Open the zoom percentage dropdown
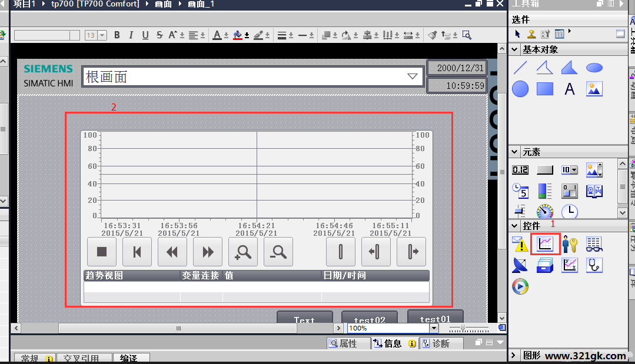This screenshot has height=364, width=635. pyautogui.click(x=434, y=328)
